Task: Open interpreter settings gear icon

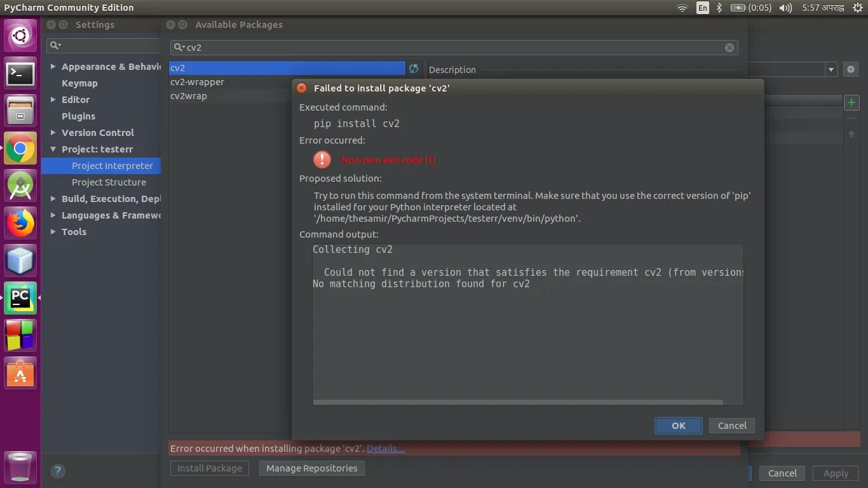Action: point(851,69)
